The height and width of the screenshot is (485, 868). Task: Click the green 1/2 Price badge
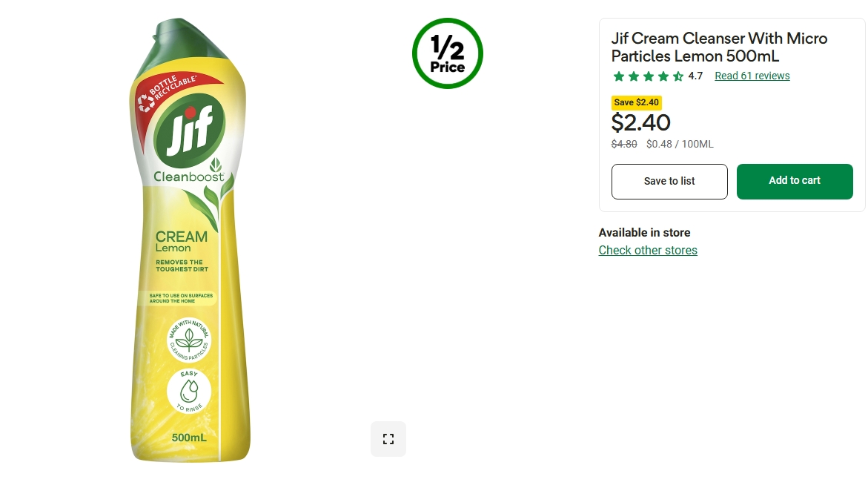pyautogui.click(x=448, y=53)
